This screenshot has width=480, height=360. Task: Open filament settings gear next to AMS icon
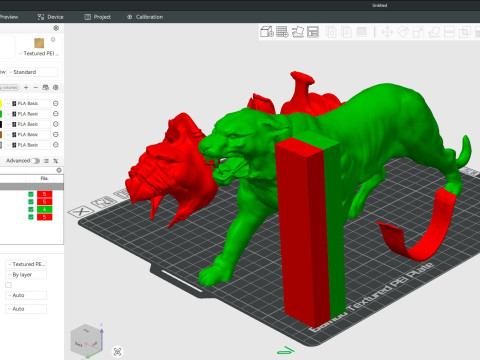click(x=56, y=87)
